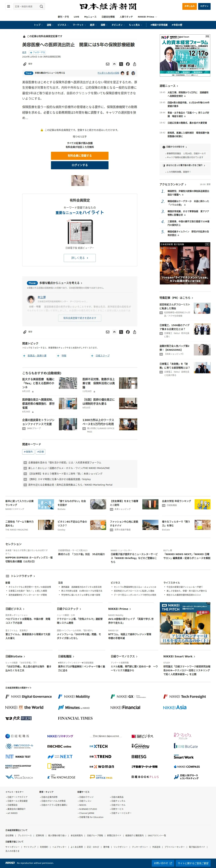Open the LIVE menu item
The image size is (216, 868).
(x=76, y=17)
